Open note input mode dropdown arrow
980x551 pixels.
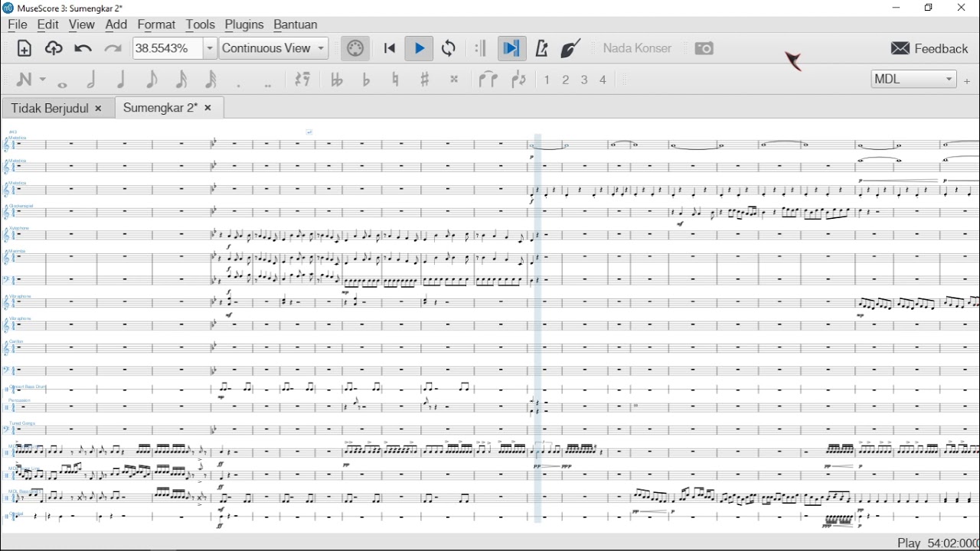[43, 80]
